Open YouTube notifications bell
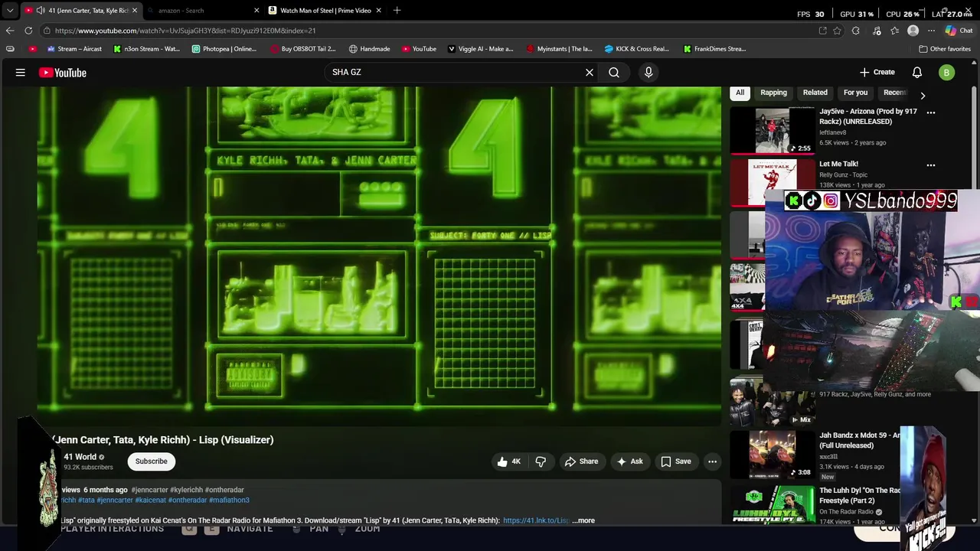Image resolution: width=980 pixels, height=551 pixels. 917,73
